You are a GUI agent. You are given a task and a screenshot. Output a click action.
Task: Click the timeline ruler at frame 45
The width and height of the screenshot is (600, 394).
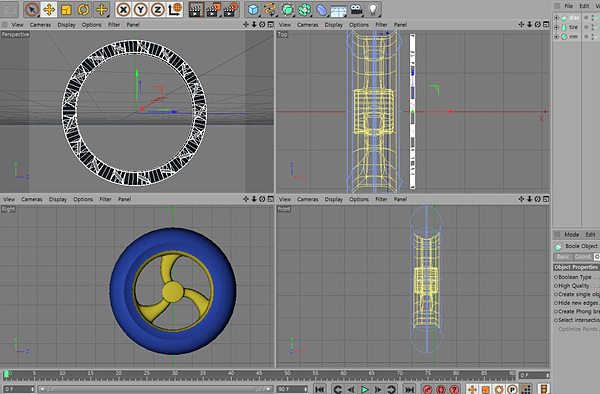pyautogui.click(x=259, y=374)
